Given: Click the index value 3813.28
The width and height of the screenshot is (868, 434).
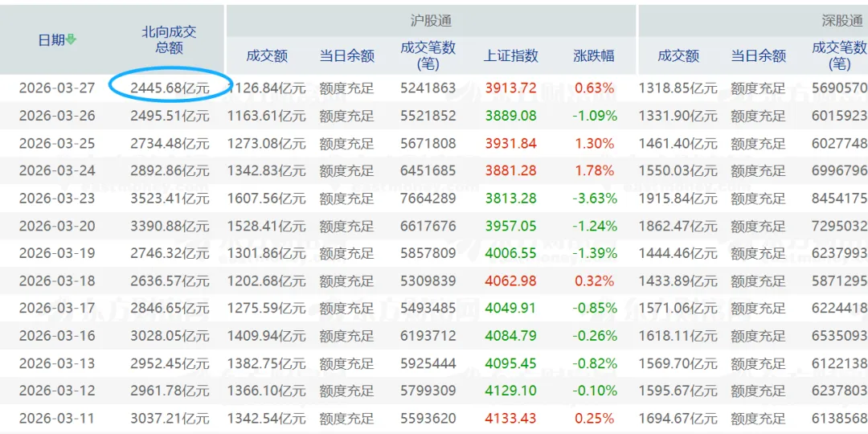Looking at the screenshot, I should click(x=511, y=199).
